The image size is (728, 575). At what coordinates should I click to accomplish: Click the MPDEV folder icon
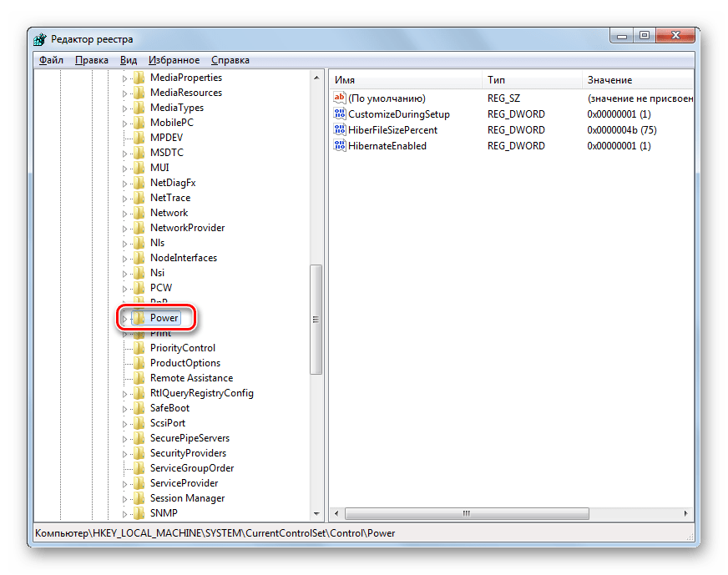tap(139, 138)
